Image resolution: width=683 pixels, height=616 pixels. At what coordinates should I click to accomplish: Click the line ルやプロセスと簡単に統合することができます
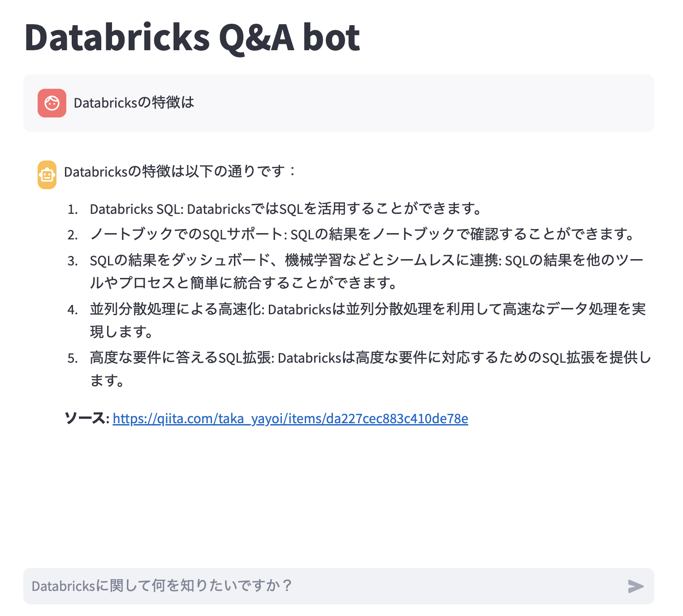pyautogui.click(x=243, y=283)
